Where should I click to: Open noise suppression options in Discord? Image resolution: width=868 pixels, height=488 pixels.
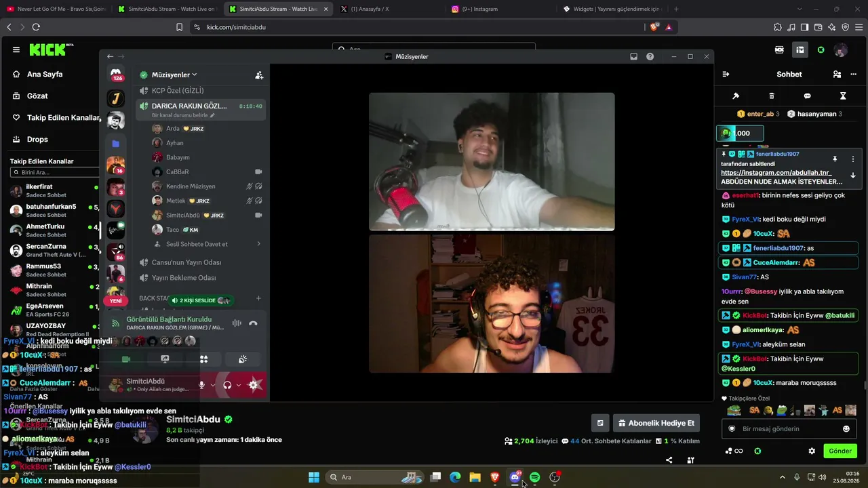pos(237,323)
